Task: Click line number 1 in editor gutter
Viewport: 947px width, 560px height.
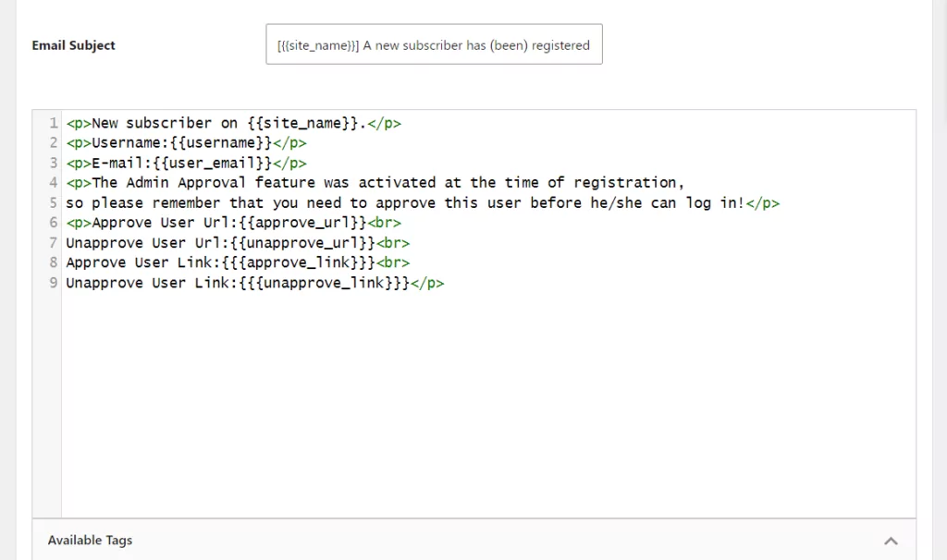Action: [53, 123]
